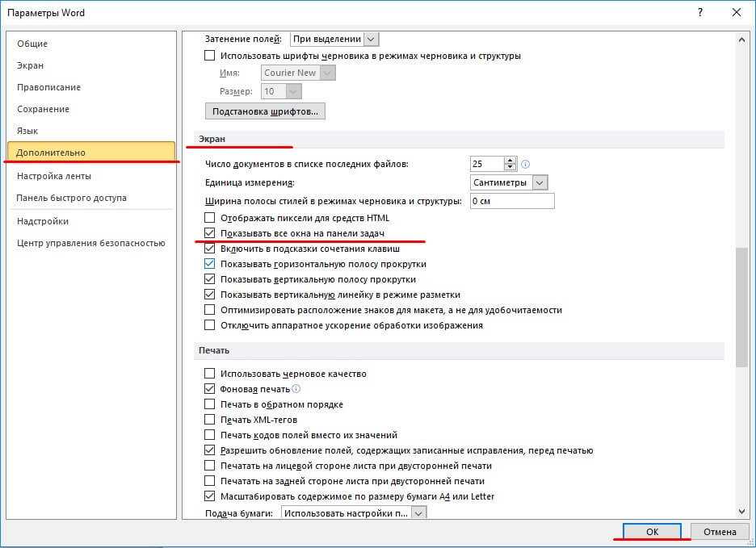Click the style area width input field

coord(512,201)
